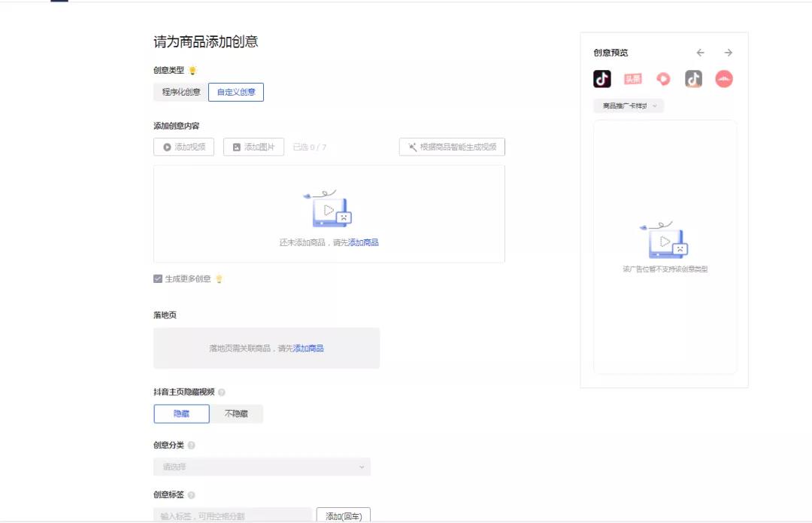Image resolution: width=812 pixels, height=523 pixels.
Task: Open the 创意分类 请选择 dropdown
Action: tap(262, 467)
